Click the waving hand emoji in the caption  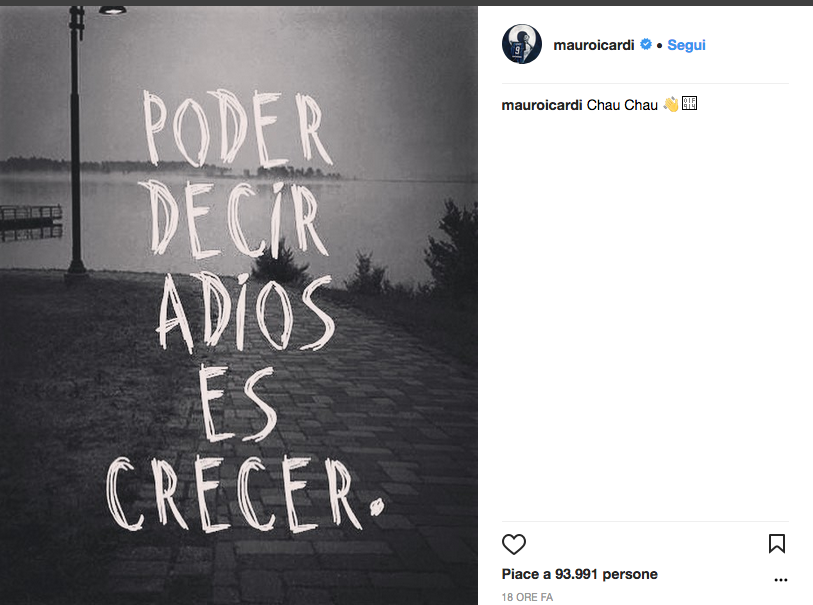pos(671,105)
